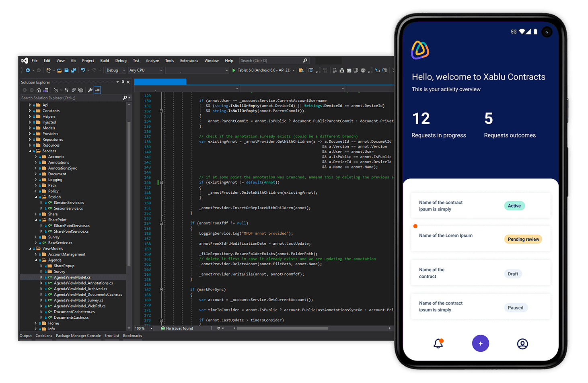Screen dimensions: 588x383
Task: Click the editor horizontal scrollbar
Action: (282, 328)
